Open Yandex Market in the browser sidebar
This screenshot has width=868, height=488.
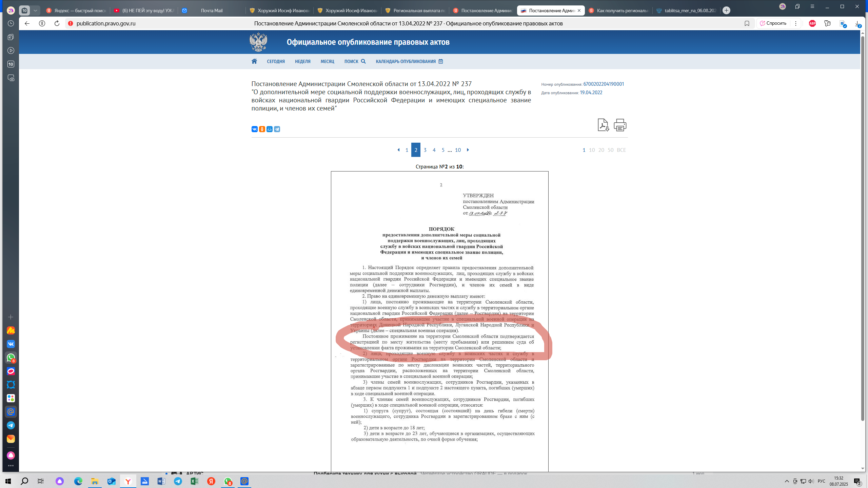click(11, 330)
